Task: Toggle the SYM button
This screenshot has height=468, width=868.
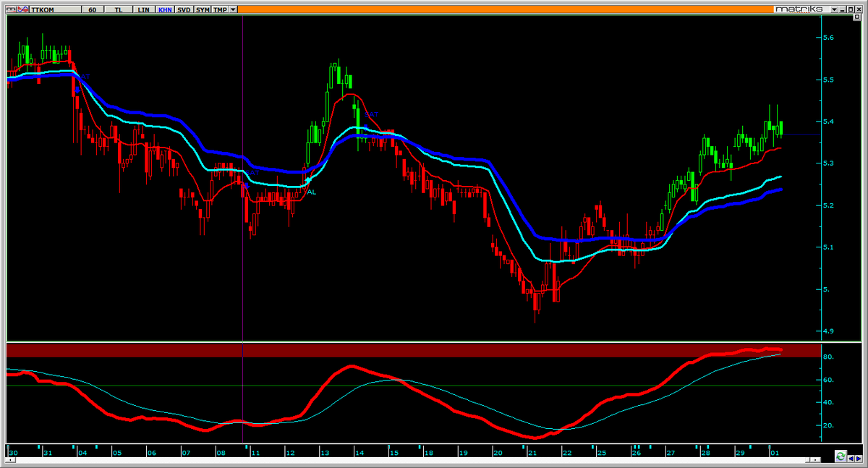Action: [x=203, y=10]
